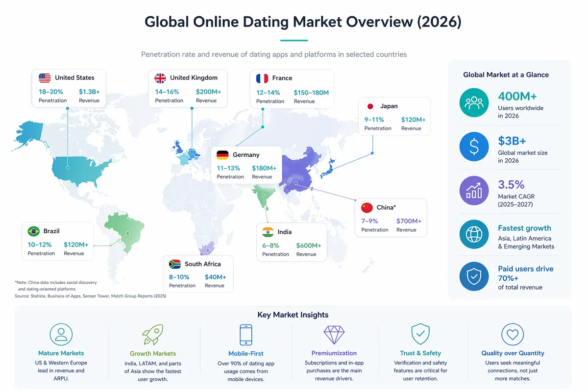Select the South Africa flag icon

pos(174,264)
